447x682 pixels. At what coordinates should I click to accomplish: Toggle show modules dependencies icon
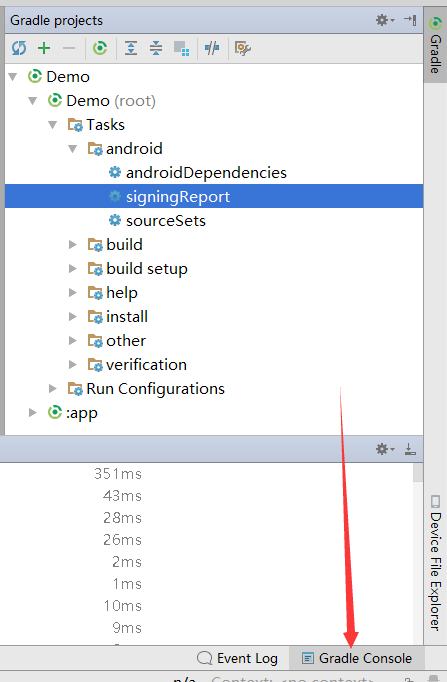(x=181, y=48)
